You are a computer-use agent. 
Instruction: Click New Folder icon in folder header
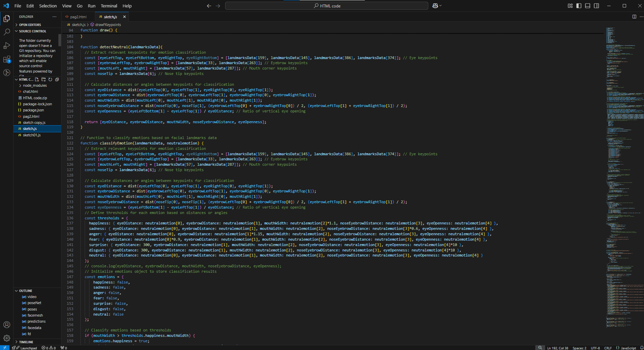[44, 80]
